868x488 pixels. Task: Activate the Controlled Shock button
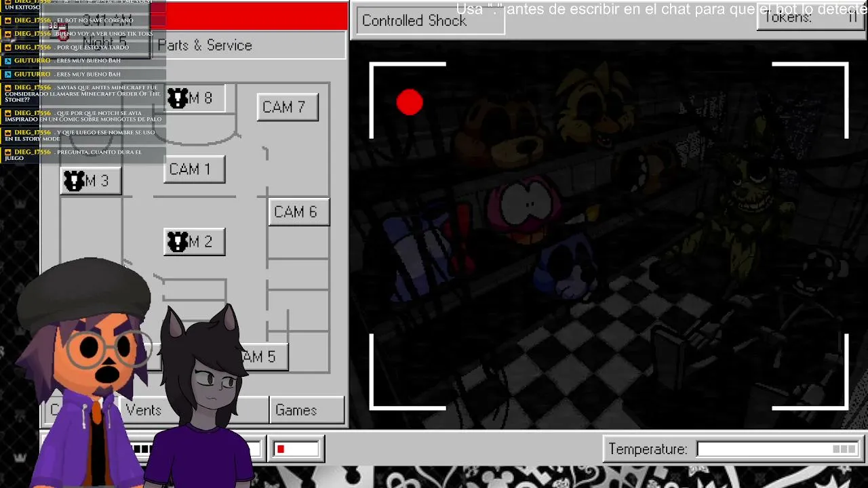pyautogui.click(x=431, y=20)
